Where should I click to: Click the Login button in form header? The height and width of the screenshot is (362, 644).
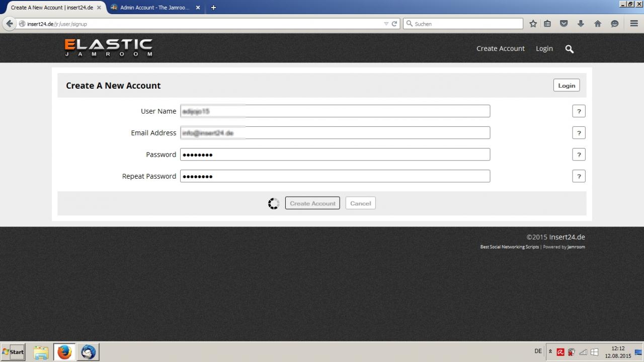tap(566, 86)
